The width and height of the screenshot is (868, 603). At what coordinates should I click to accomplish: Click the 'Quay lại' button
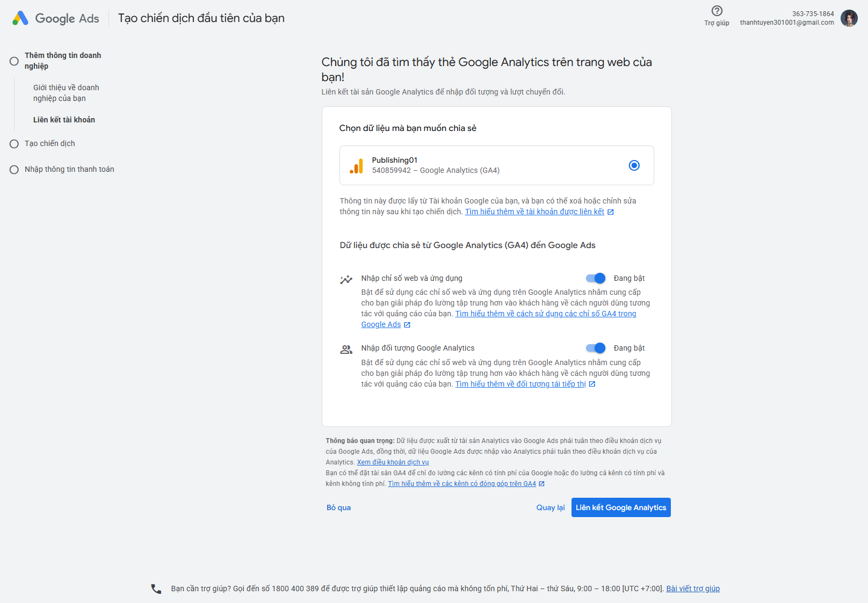click(x=551, y=507)
